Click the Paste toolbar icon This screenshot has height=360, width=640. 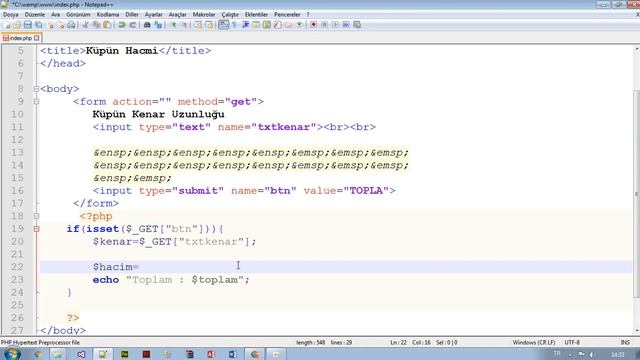107,25
